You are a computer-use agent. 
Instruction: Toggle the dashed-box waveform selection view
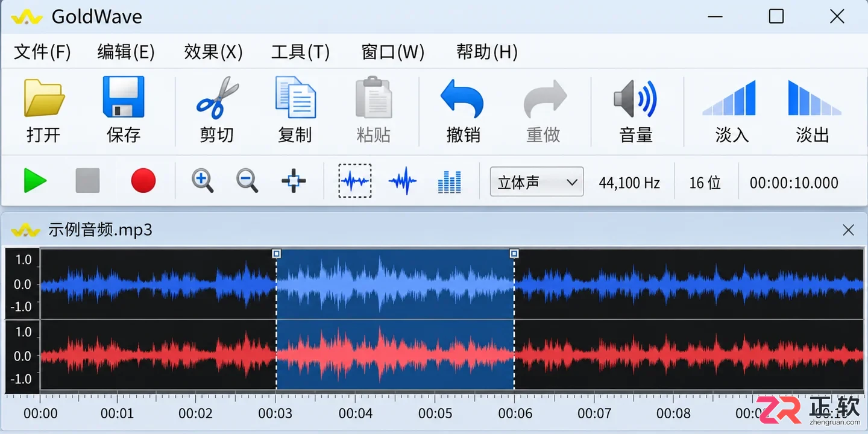coord(354,181)
